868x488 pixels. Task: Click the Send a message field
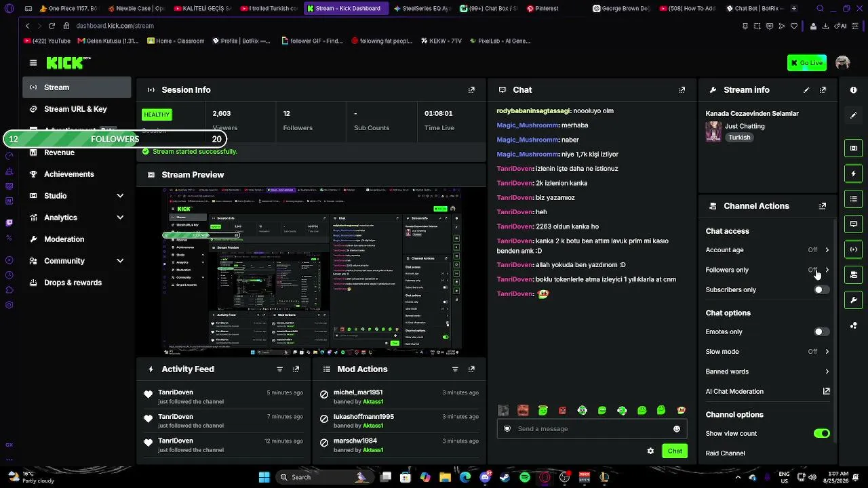[x=591, y=429]
